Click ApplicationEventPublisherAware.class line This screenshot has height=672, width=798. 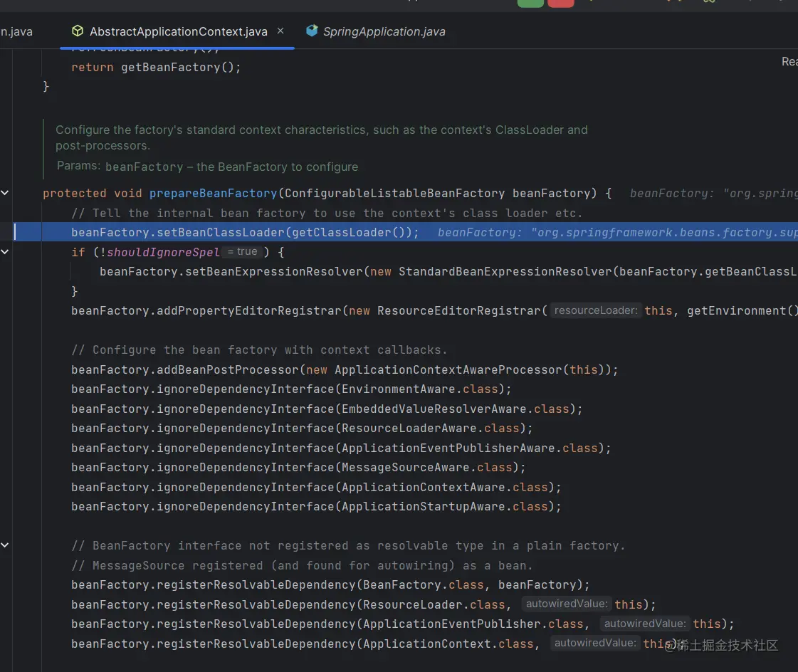[x=341, y=448]
